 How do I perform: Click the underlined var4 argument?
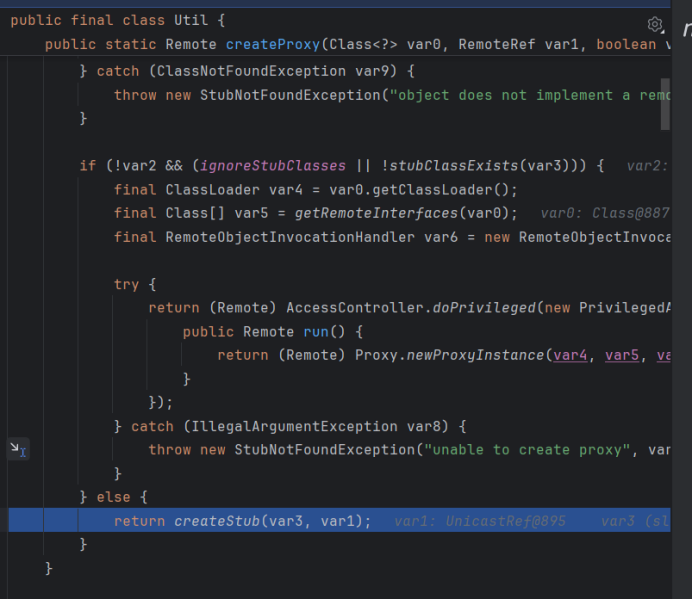[x=570, y=355]
